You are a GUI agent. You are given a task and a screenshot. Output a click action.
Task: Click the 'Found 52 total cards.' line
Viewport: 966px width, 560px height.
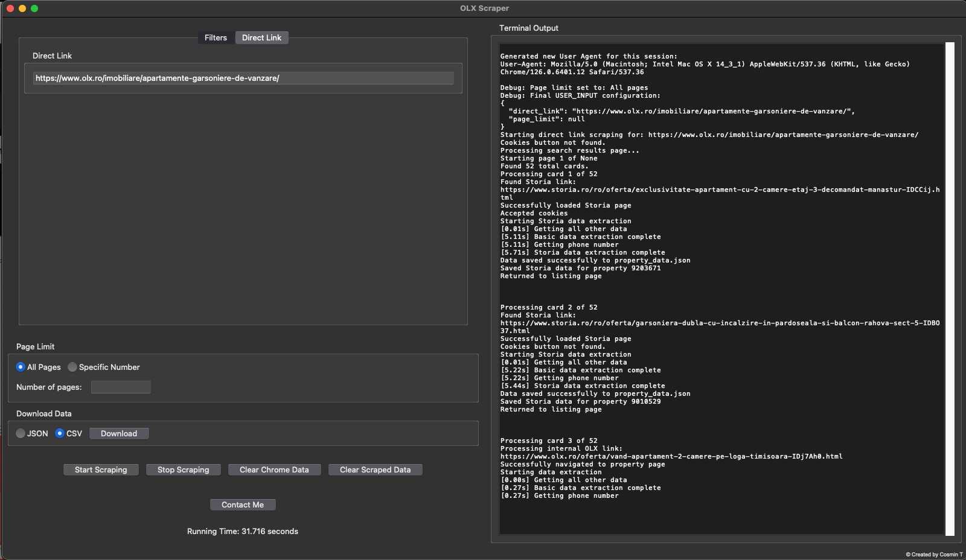pos(544,166)
